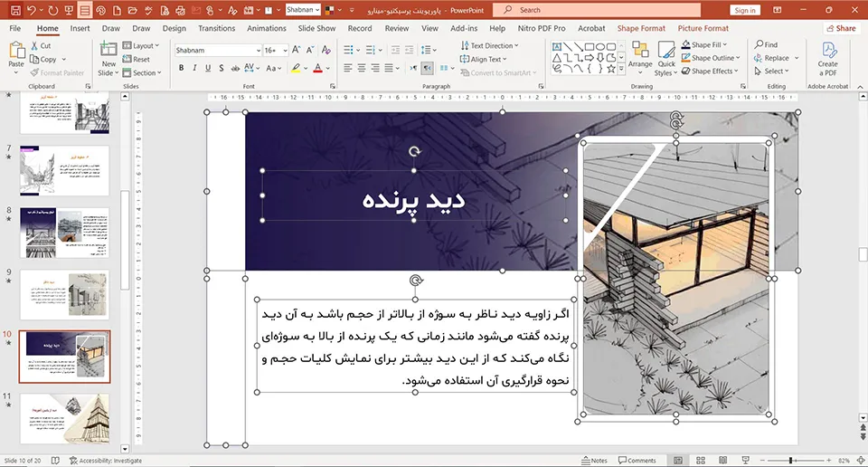
Task: Toggle the Comments pane
Action: click(x=637, y=461)
